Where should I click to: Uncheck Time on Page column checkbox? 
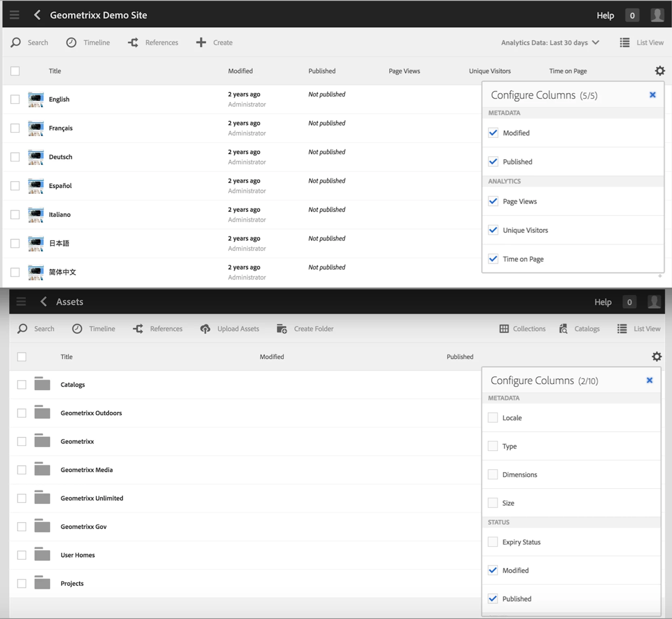[493, 259]
